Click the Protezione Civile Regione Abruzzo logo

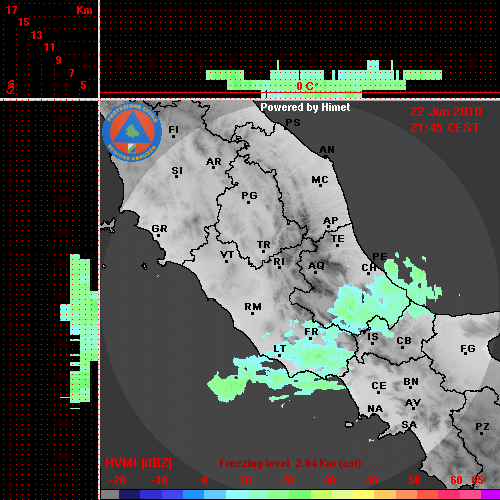click(132, 132)
